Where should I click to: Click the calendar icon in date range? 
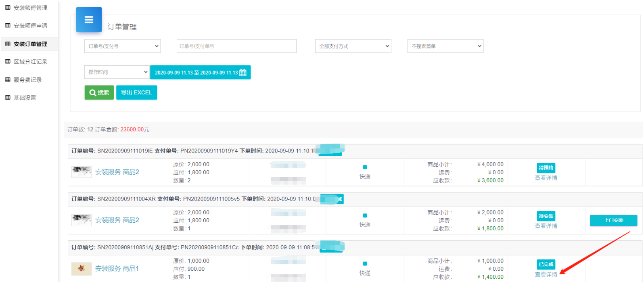coord(243,73)
